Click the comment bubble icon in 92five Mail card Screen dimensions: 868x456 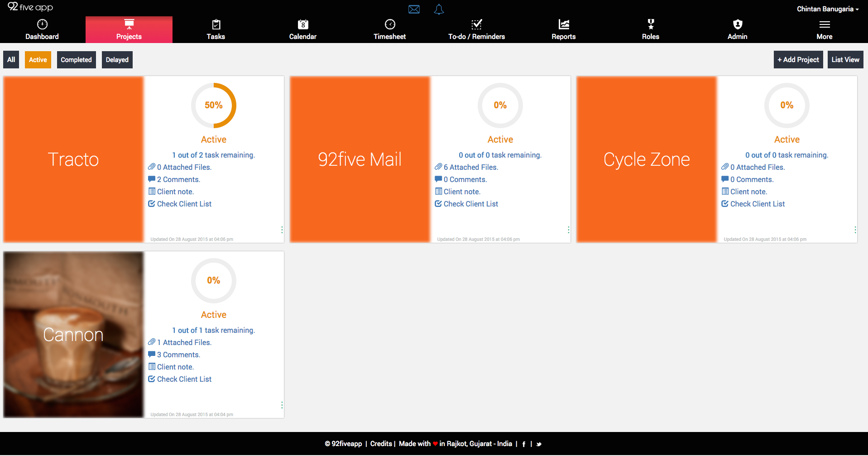pos(438,179)
